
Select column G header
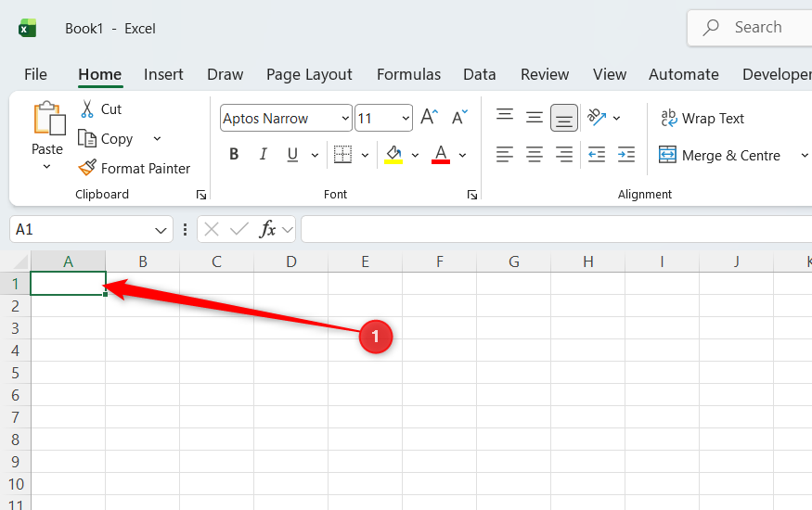(514, 261)
